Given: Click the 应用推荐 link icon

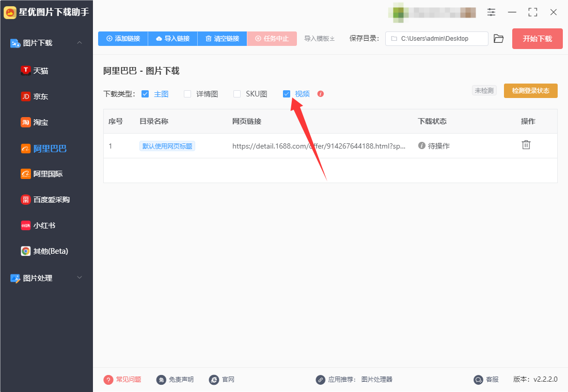Looking at the screenshot, I should (320, 380).
